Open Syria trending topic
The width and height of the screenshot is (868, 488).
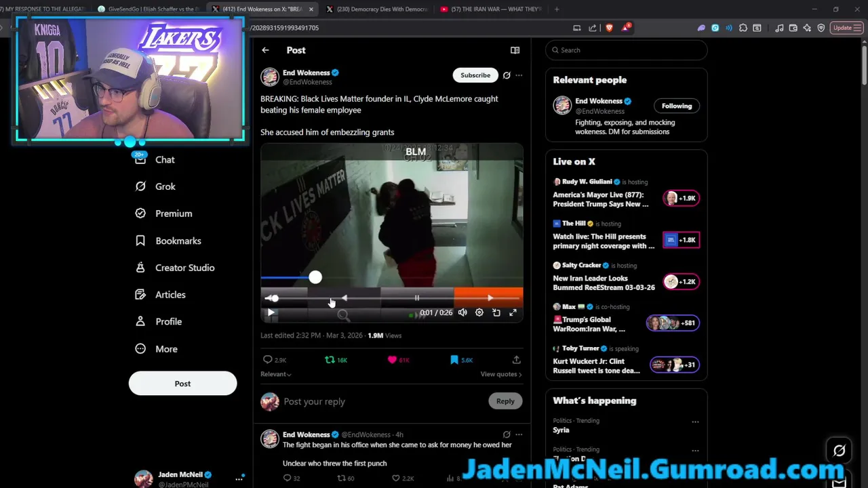561,430
